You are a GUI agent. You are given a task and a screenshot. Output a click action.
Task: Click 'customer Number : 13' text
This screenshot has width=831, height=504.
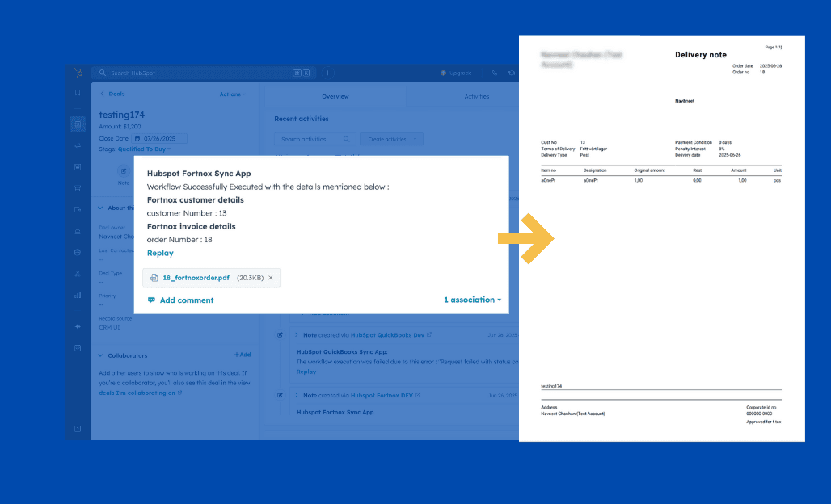coord(187,213)
